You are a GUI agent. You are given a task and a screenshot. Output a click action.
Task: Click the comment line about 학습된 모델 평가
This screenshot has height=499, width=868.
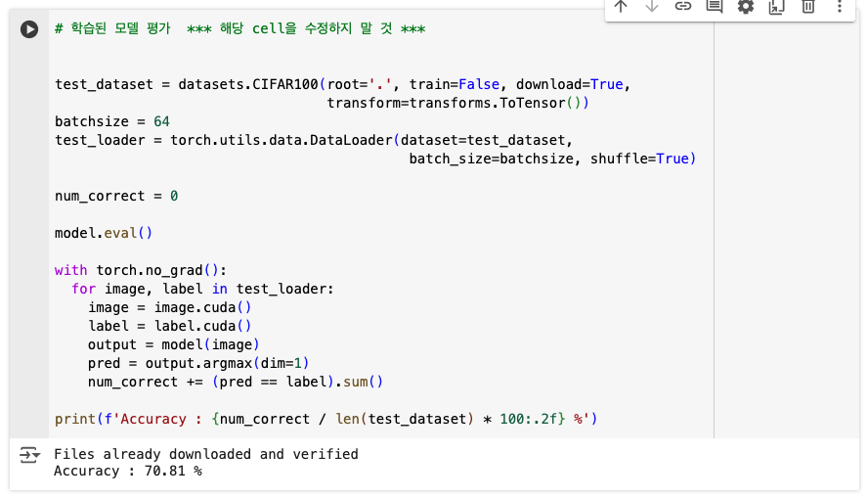point(239,28)
